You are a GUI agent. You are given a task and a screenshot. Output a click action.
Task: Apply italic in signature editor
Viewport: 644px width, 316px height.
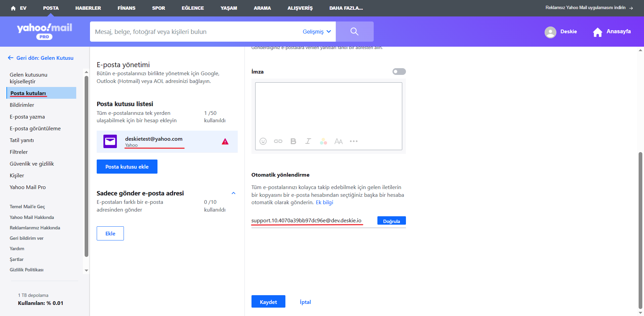[x=308, y=141]
